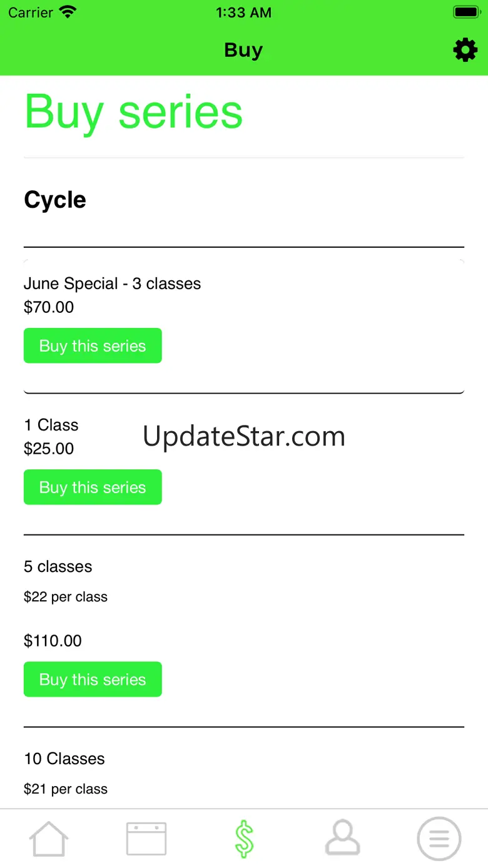
Task: Open settings with the gear icon
Action: 465,50
